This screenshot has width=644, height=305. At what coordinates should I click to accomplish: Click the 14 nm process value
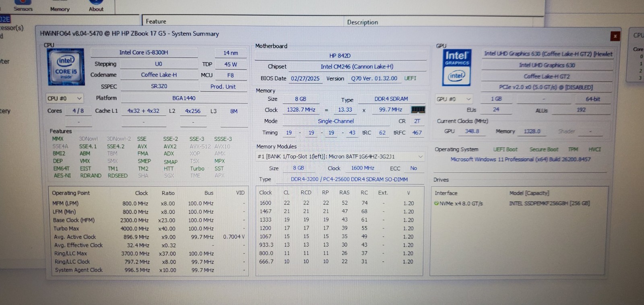[231, 53]
